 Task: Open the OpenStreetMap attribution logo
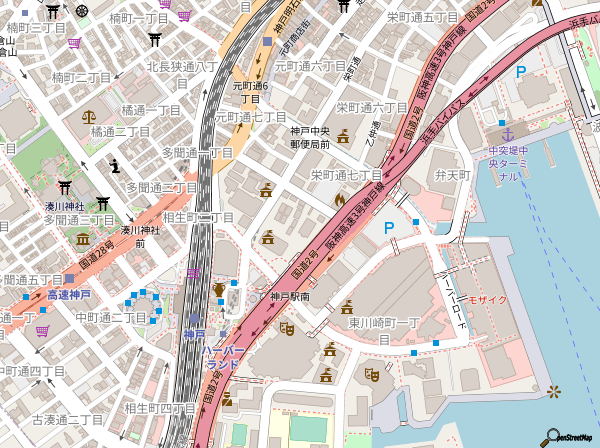[571, 437]
